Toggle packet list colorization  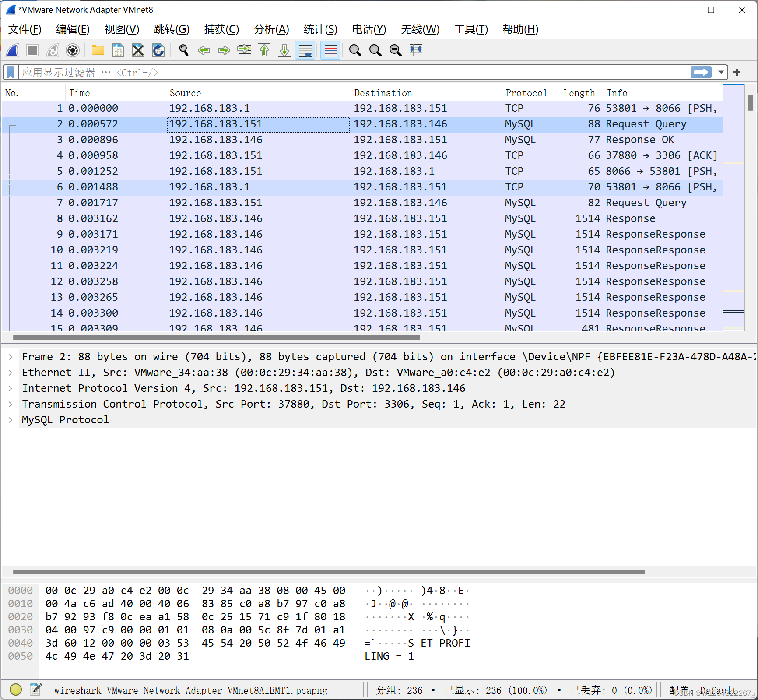[x=330, y=50]
